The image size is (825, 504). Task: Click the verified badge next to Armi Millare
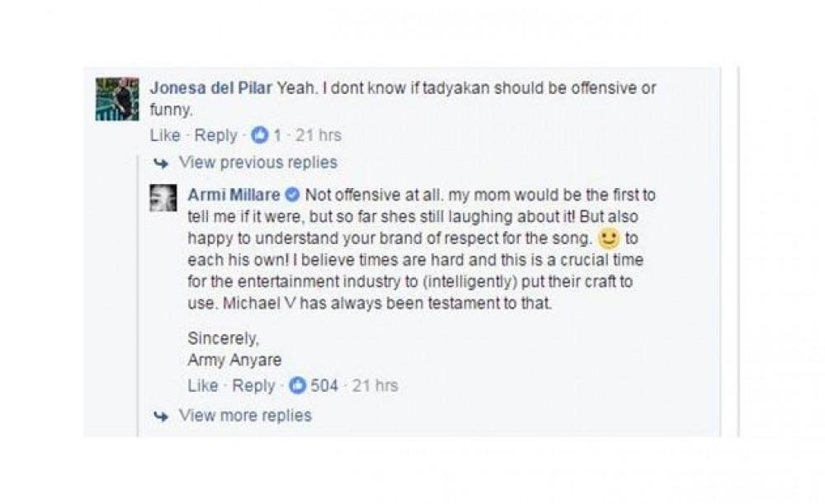(291, 196)
